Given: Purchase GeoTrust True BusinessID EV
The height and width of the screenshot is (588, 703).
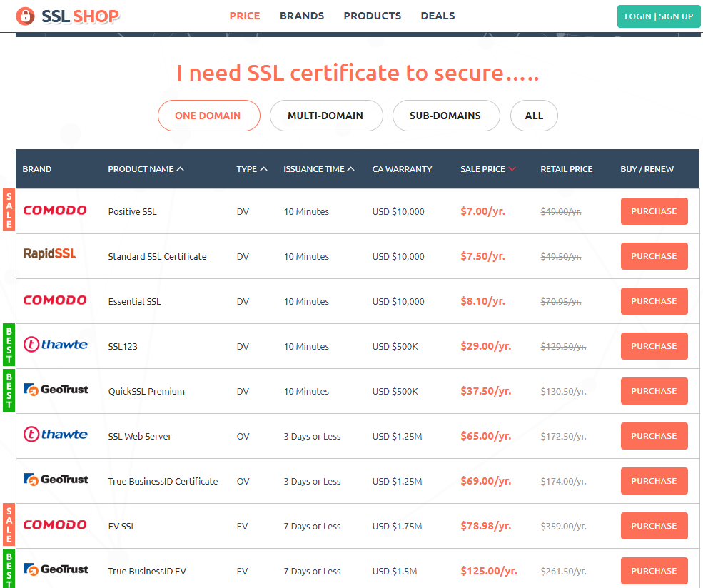Looking at the screenshot, I should coord(654,571).
